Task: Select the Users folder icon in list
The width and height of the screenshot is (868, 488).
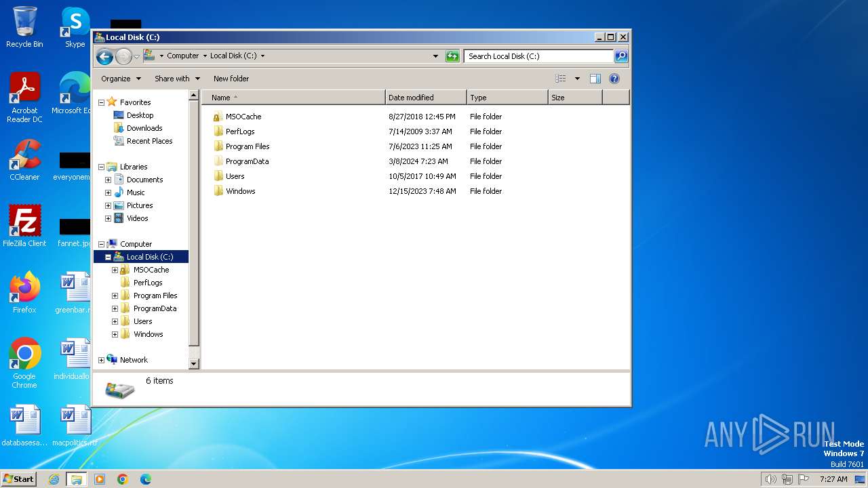Action: point(218,176)
